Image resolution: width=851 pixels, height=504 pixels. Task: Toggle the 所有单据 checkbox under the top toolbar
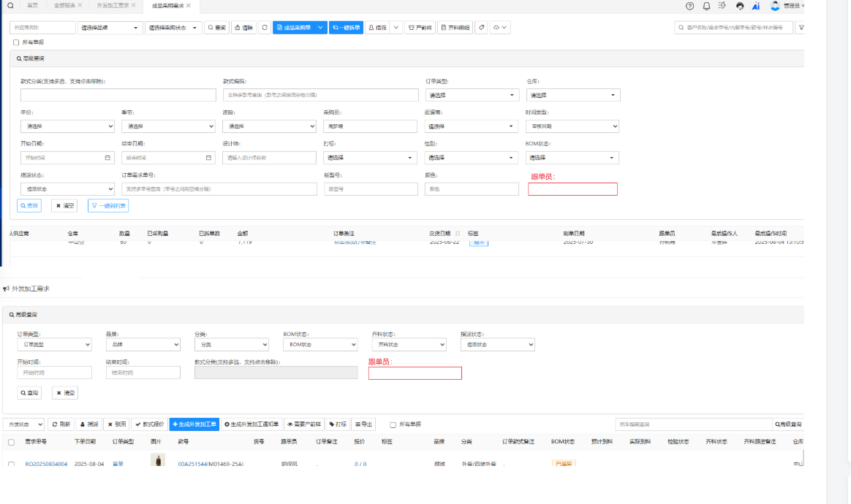tap(16, 42)
